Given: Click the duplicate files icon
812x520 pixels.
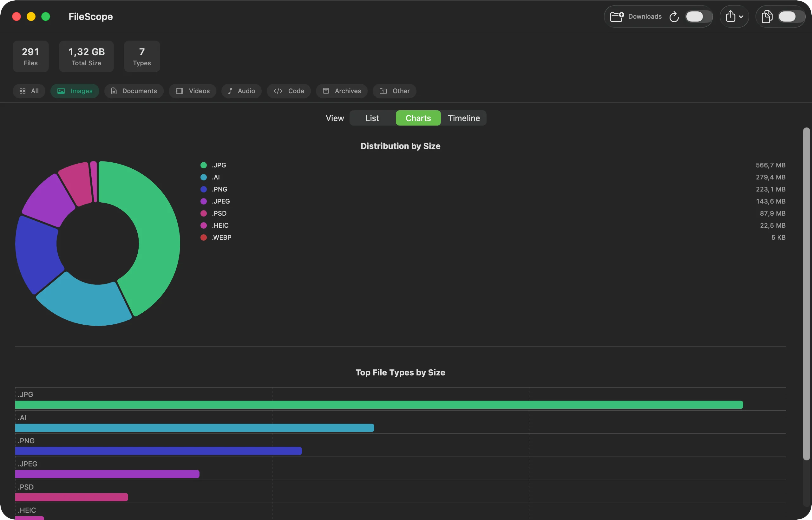Looking at the screenshot, I should (767, 16).
